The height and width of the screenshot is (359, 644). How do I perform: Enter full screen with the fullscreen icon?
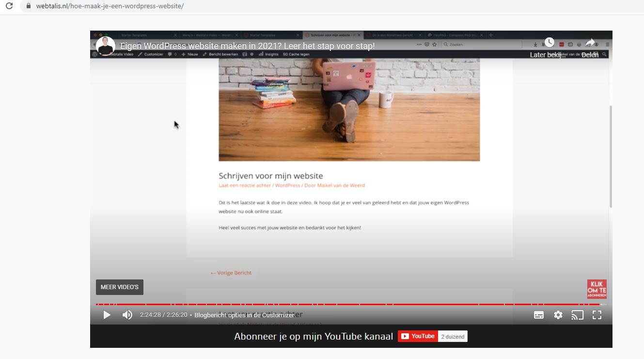pos(597,315)
